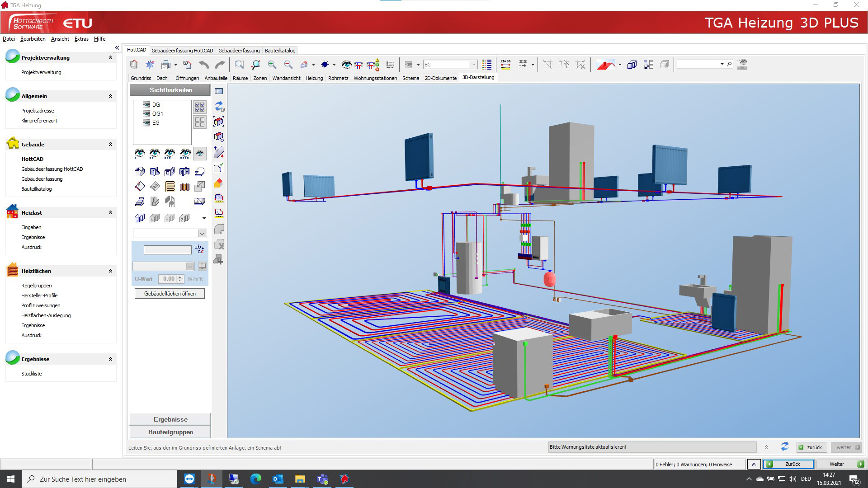
Task: Switch to the Rohrnetz tab
Action: coord(338,78)
